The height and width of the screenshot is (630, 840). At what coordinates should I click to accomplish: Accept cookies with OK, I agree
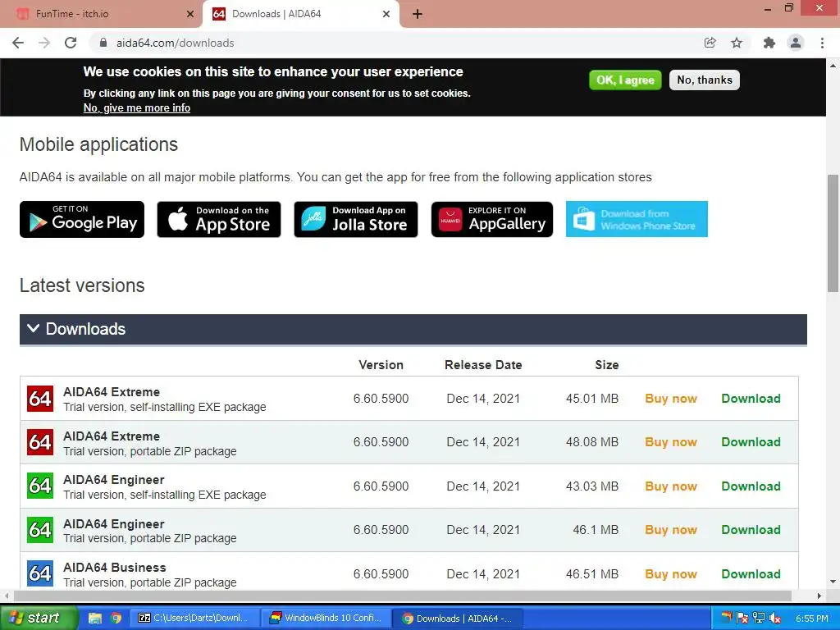point(625,80)
